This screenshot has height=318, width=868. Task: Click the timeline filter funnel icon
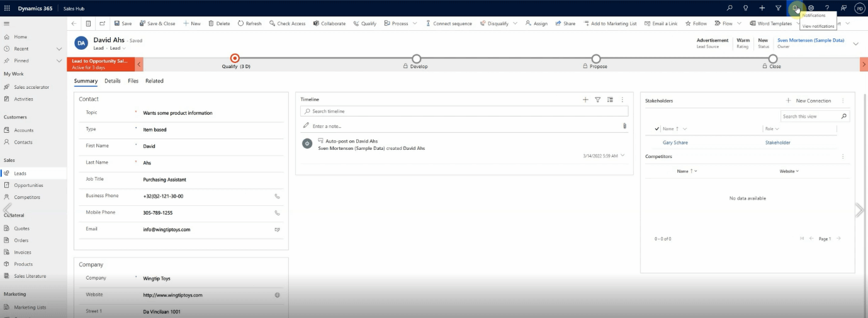click(x=597, y=99)
